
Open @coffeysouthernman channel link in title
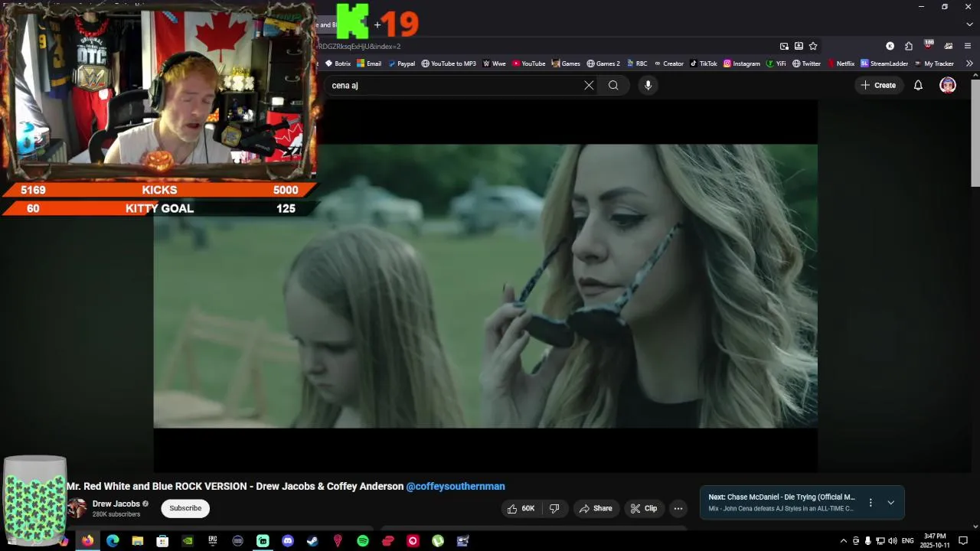pyautogui.click(x=456, y=486)
